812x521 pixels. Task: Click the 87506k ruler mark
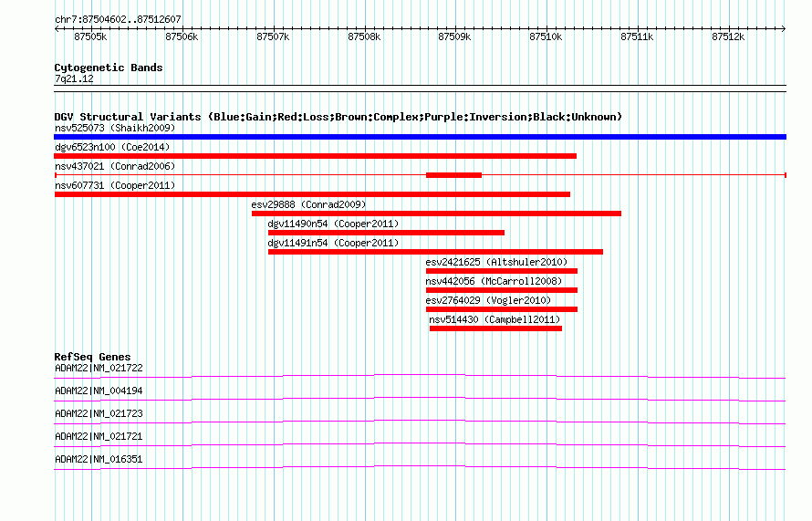(x=182, y=36)
